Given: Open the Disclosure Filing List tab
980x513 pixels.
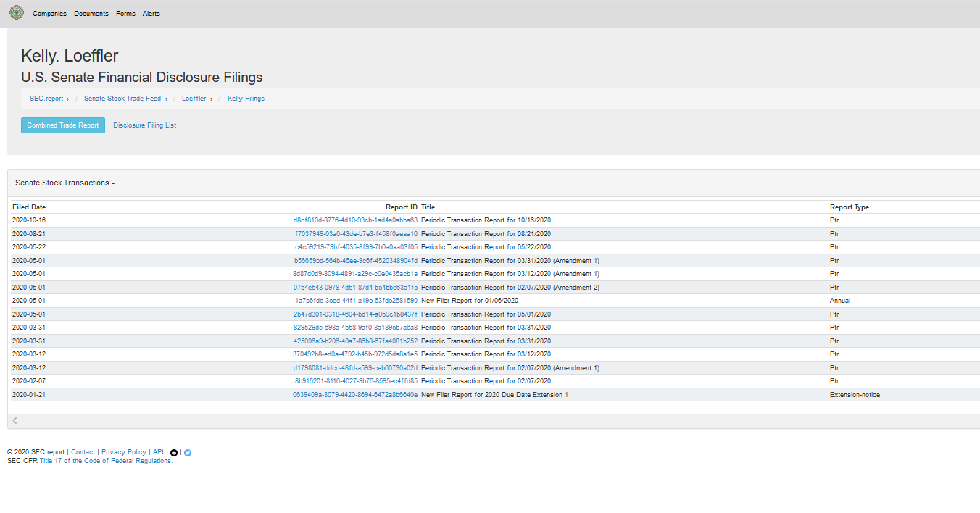Looking at the screenshot, I should tap(145, 125).
